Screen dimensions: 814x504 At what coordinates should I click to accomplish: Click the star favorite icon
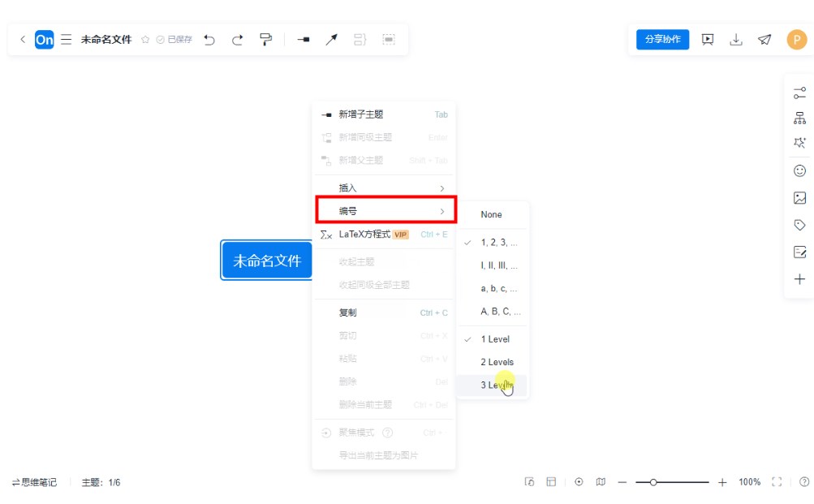145,39
